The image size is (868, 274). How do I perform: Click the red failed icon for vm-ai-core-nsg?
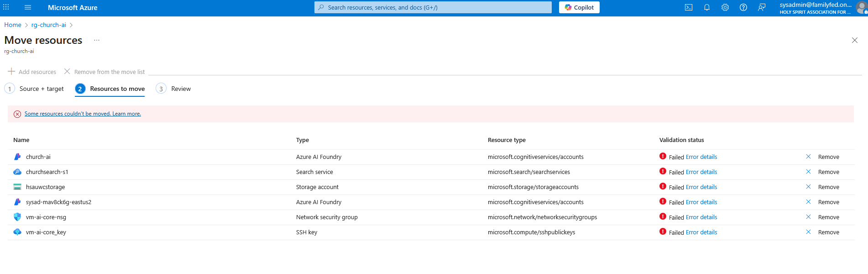[x=663, y=216]
